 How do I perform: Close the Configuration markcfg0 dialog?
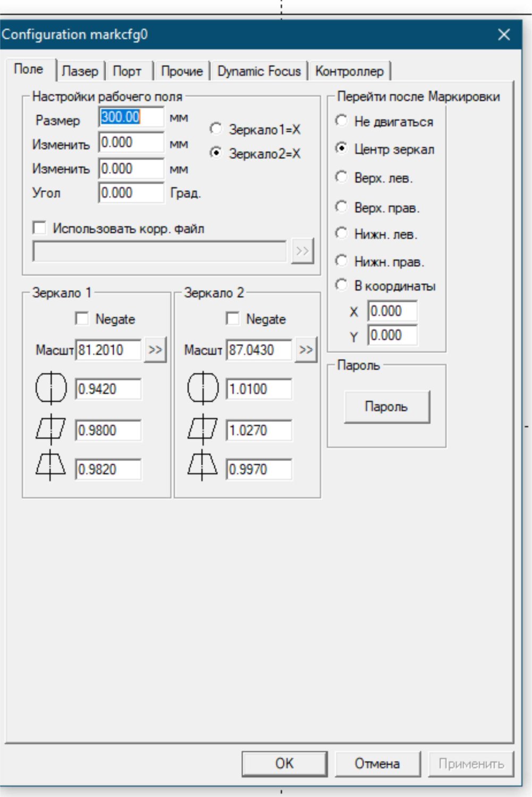[503, 35]
